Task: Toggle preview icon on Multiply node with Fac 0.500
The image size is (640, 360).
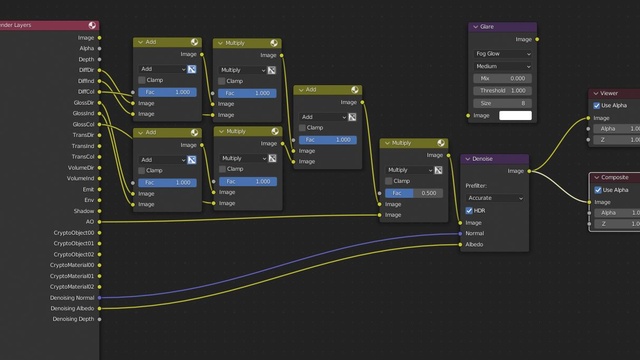Action: [441, 143]
